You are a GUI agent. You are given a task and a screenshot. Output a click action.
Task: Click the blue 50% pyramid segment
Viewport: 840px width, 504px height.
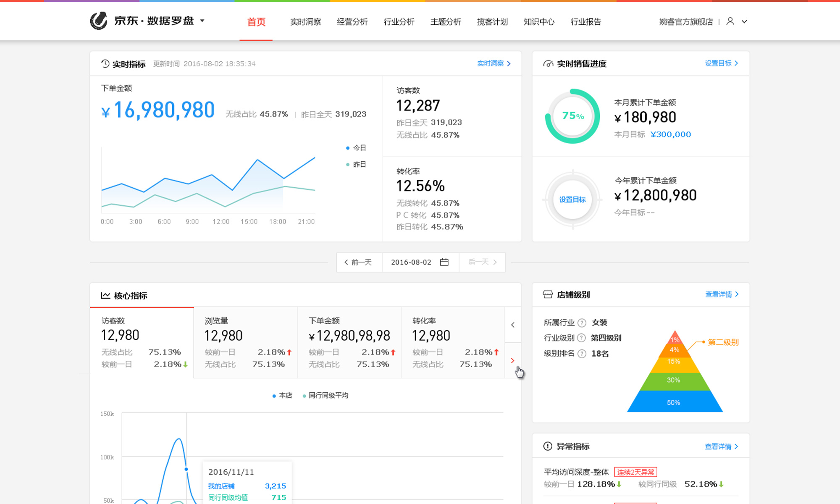pos(675,402)
